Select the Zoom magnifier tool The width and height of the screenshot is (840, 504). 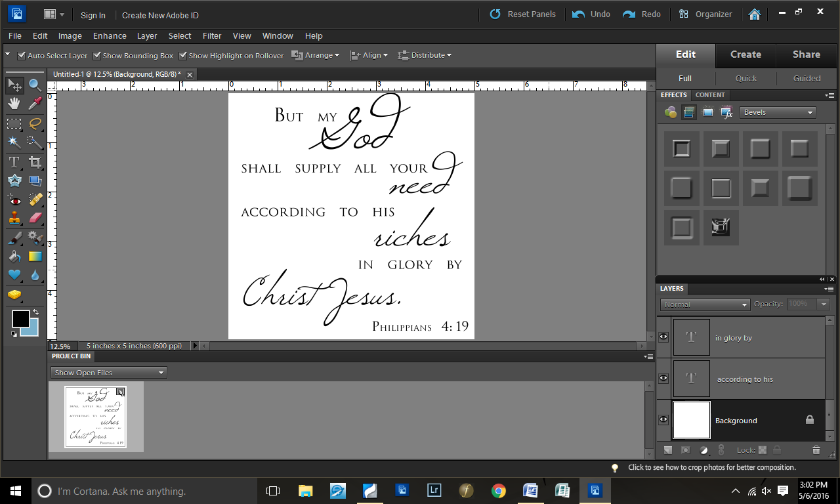coord(35,85)
